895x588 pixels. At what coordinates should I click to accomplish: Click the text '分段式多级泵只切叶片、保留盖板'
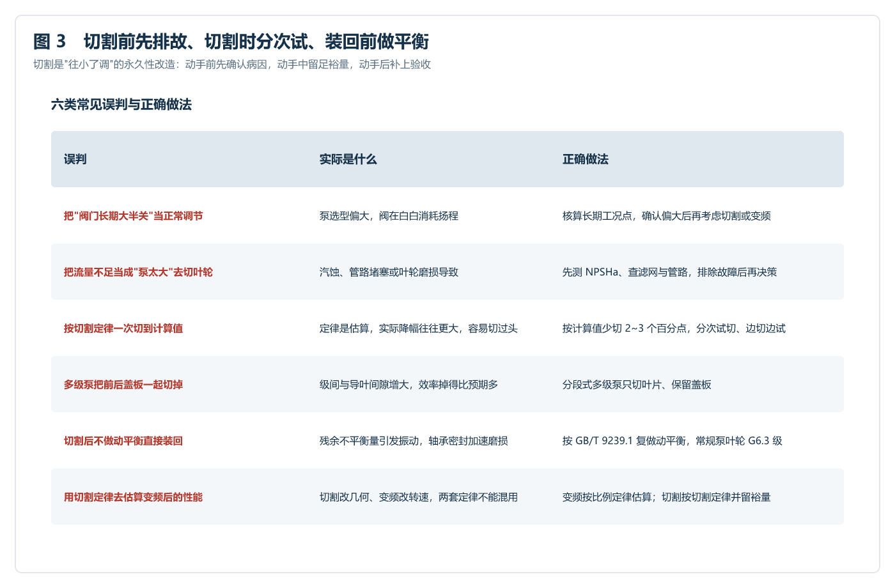[x=637, y=385]
